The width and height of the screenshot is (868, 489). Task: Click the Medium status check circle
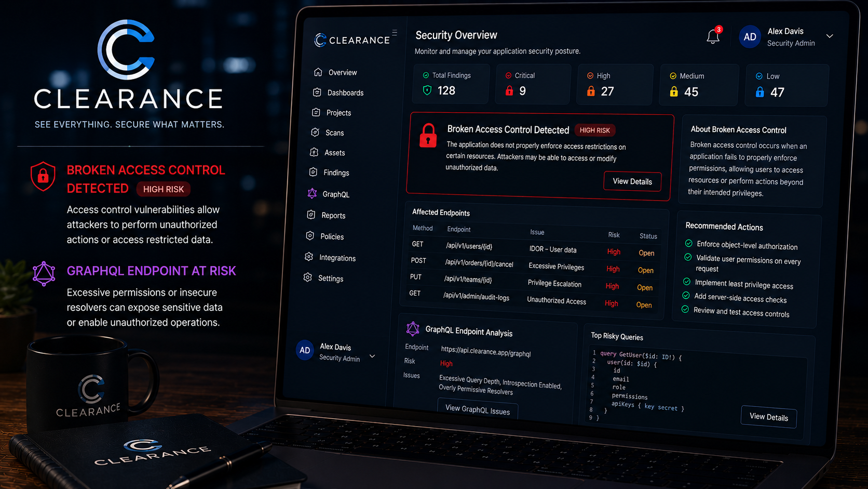[673, 76]
